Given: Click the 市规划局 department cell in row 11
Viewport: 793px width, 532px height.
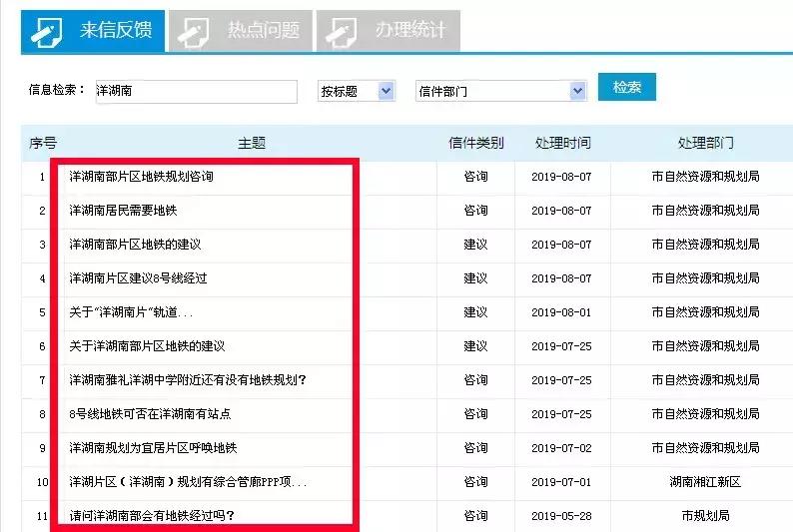Looking at the screenshot, I should pos(705,515).
